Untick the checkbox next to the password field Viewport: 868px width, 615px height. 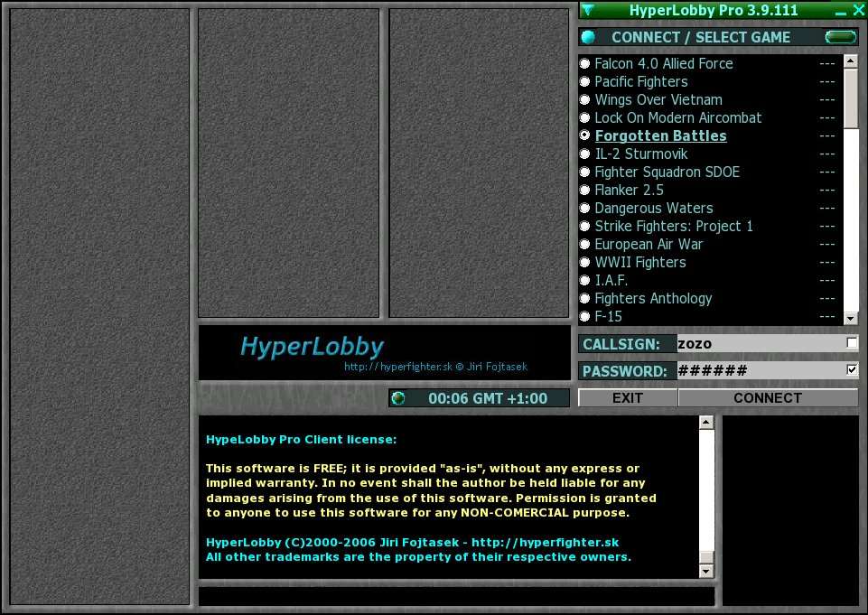click(x=852, y=369)
